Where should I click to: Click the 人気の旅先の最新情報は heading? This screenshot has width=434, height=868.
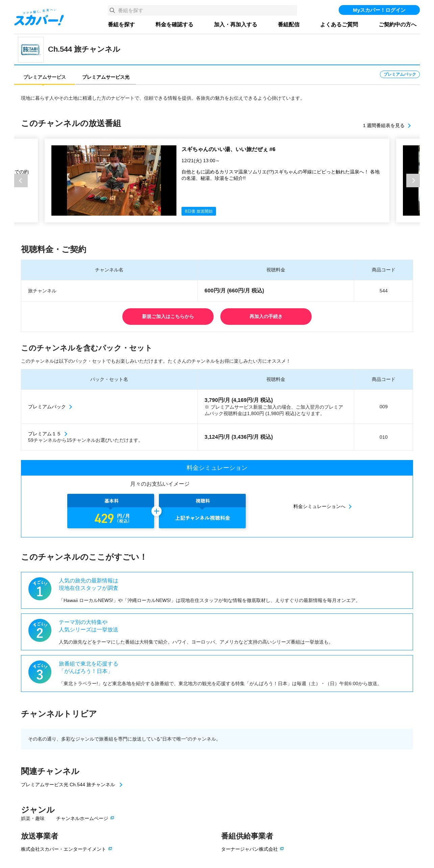coord(89,581)
